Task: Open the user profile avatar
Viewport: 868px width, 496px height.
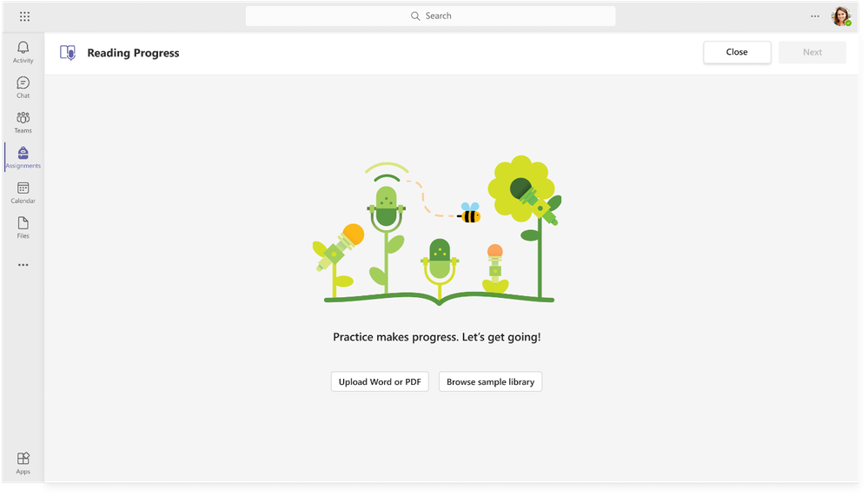Action: coord(841,16)
